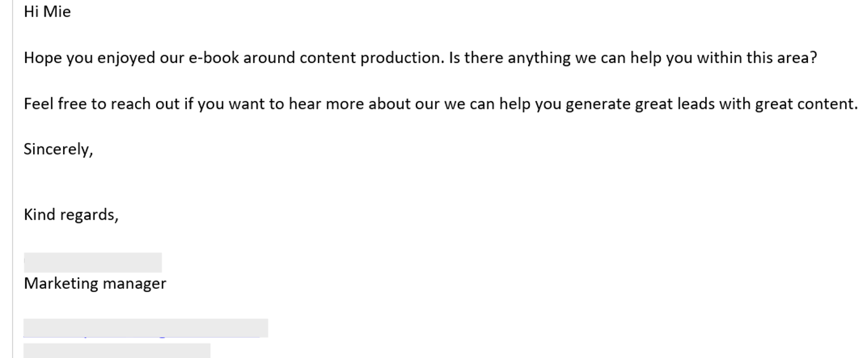This screenshot has width=868, height=358.
Task: Click the word "manager" in the job title
Action: point(135,284)
